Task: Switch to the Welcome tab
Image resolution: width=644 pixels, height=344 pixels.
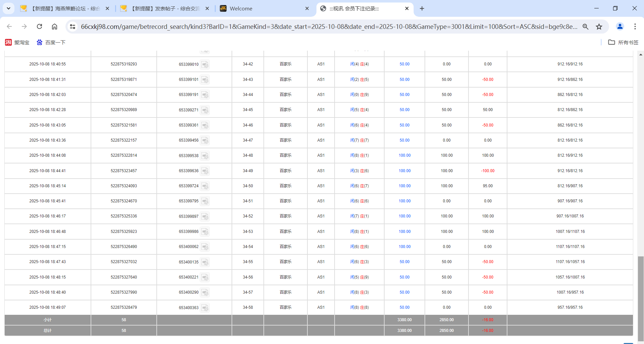Action: pyautogui.click(x=241, y=8)
